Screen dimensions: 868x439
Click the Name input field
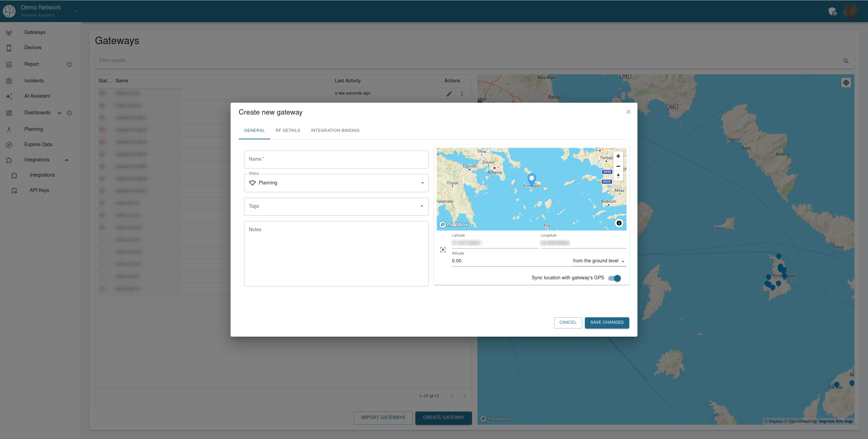click(x=336, y=159)
